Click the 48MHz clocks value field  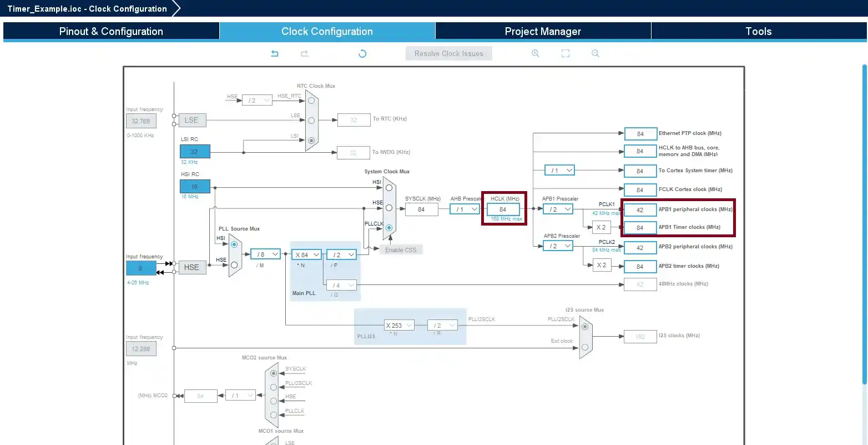pyautogui.click(x=640, y=284)
